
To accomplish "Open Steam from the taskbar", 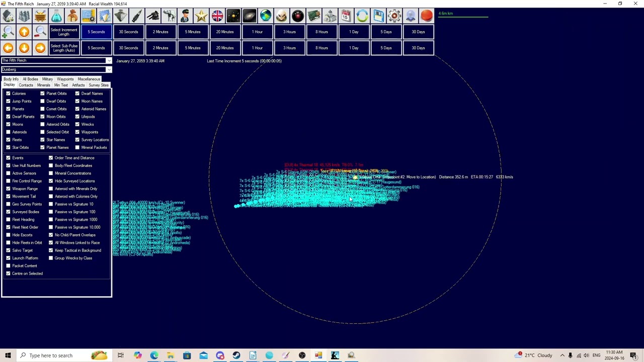I will [x=236, y=355].
